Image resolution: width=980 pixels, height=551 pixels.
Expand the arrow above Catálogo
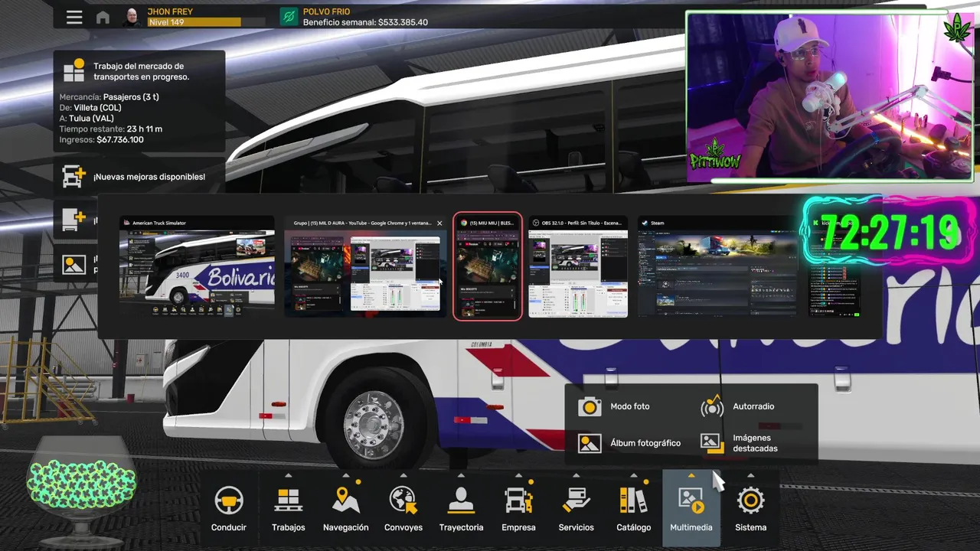pos(634,475)
